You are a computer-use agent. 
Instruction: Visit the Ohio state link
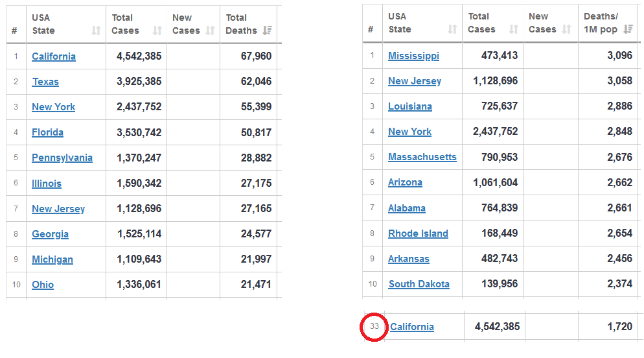(43, 285)
